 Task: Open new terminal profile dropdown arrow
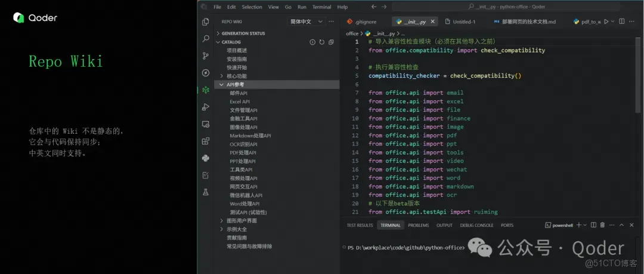[586, 225]
